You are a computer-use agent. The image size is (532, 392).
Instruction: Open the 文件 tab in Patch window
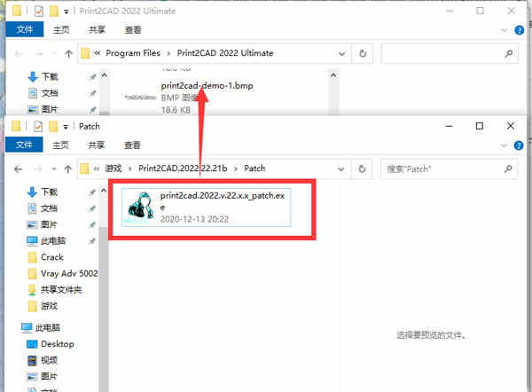24,145
